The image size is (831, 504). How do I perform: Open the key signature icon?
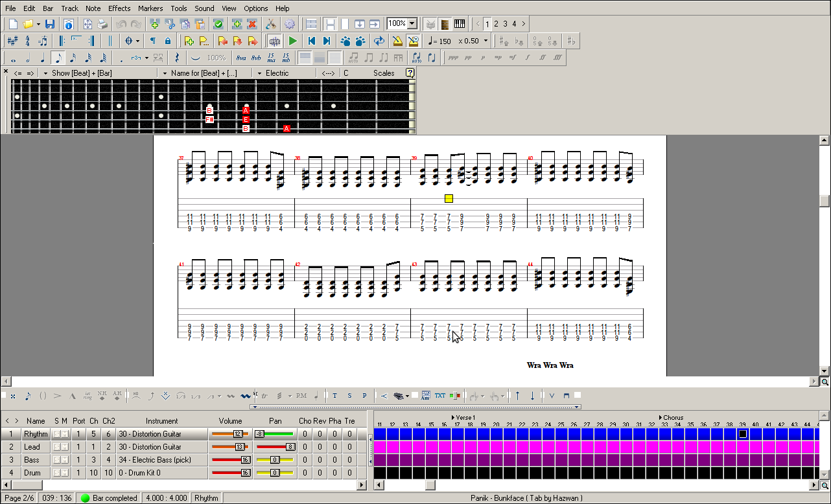click(x=12, y=41)
